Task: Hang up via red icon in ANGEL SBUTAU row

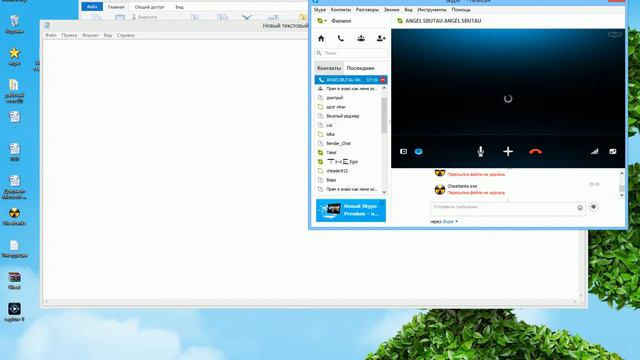Action: [x=383, y=80]
